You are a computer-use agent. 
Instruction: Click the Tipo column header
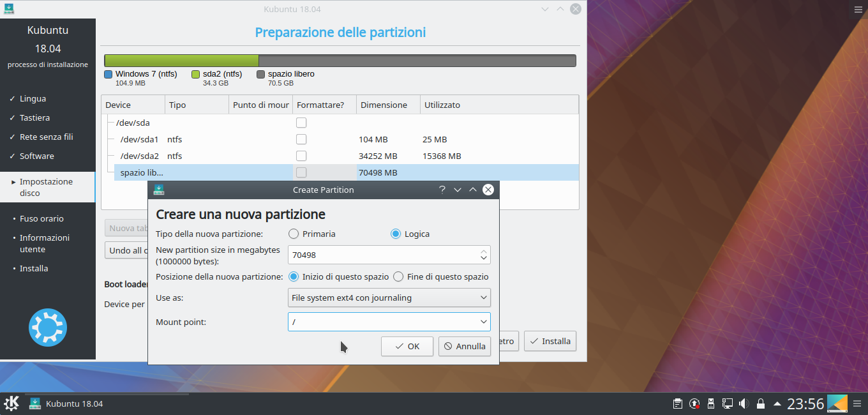tap(197, 105)
